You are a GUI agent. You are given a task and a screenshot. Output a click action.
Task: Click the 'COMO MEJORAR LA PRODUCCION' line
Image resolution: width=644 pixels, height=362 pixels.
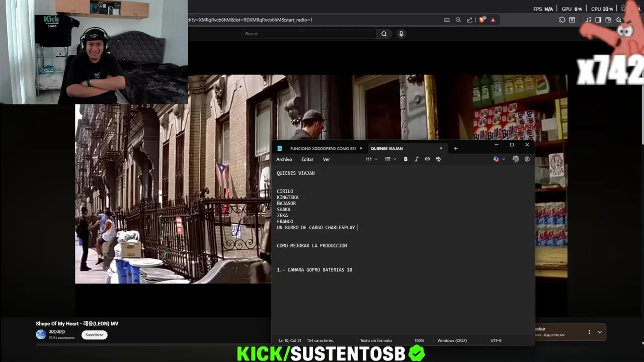(x=311, y=246)
